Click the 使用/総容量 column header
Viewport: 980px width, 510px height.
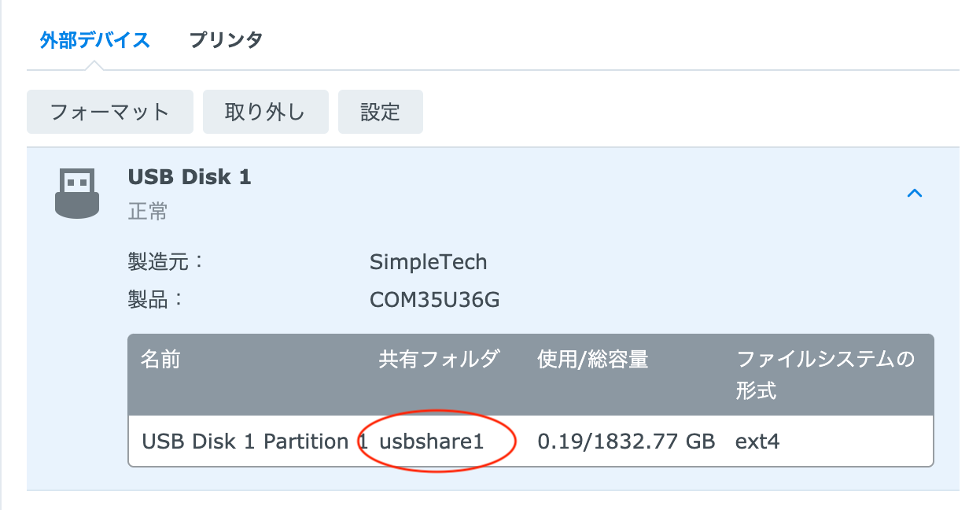(593, 360)
